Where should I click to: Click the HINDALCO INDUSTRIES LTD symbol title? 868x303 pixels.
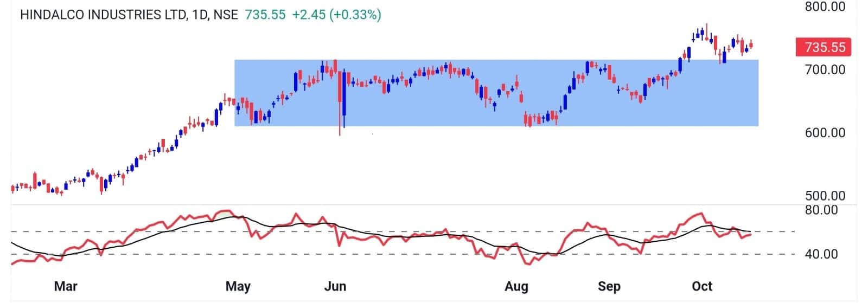103,15
